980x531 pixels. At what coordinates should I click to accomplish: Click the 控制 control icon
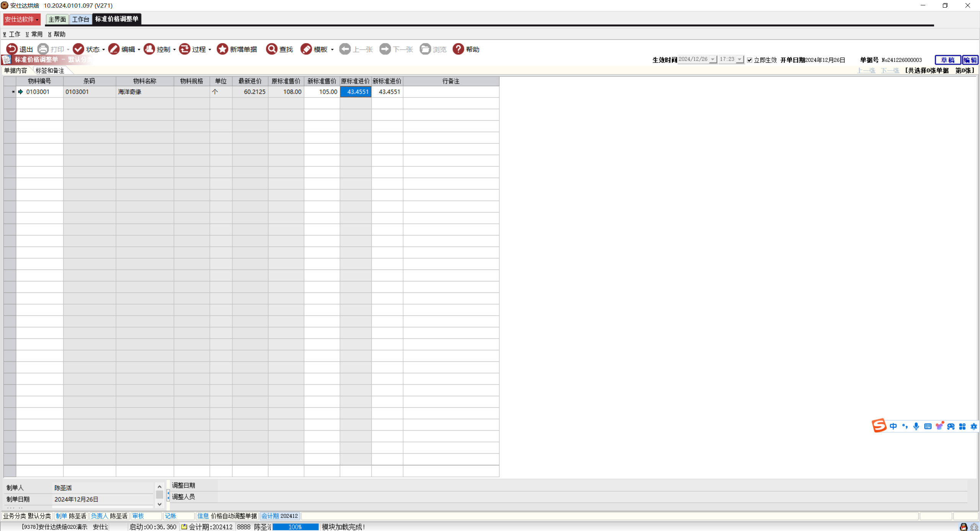[x=149, y=49]
